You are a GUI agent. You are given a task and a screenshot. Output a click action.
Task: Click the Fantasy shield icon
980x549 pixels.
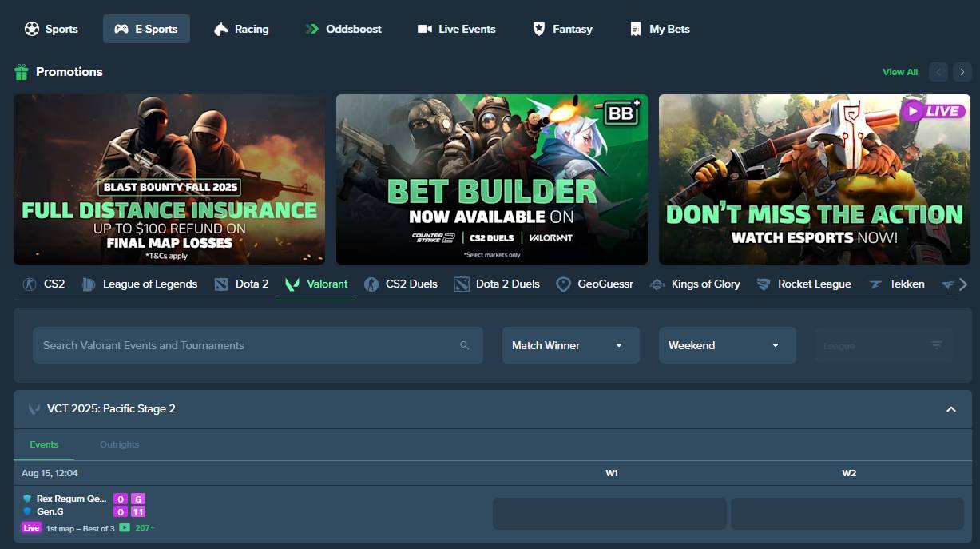coord(539,29)
